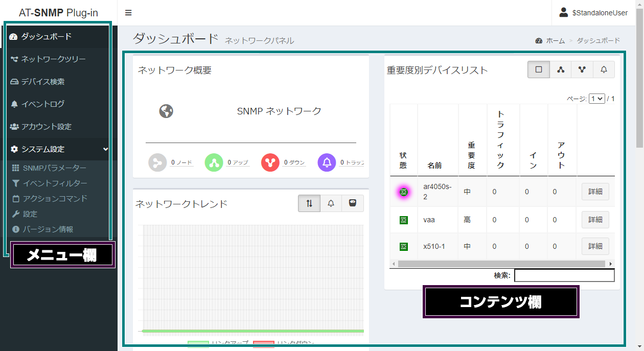Open 詳細 for ar4050s-2
Screen dimensions: 644x351
[x=595, y=192]
